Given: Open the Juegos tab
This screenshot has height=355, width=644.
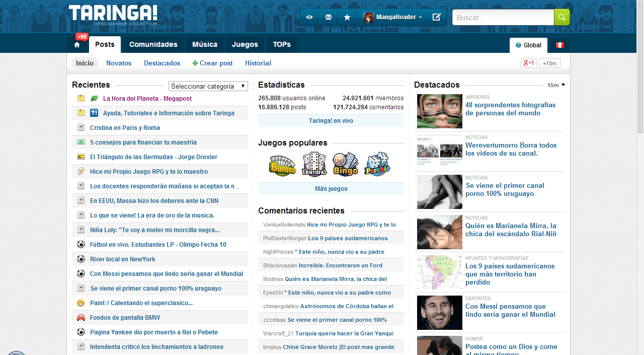Looking at the screenshot, I should tap(245, 44).
